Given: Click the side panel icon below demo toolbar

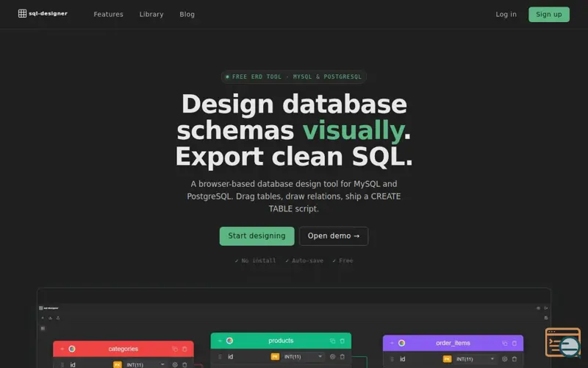Looking at the screenshot, I should click(43, 328).
